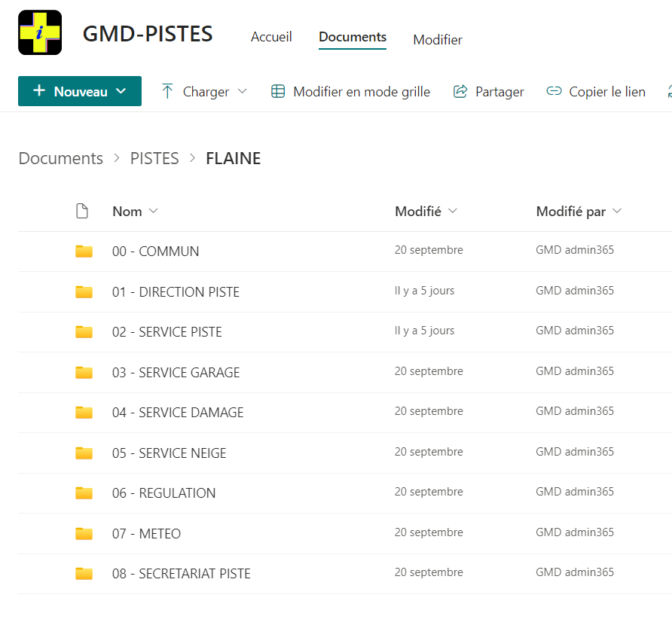Click the Partager share icon
The image size is (672, 619).
[x=460, y=91]
